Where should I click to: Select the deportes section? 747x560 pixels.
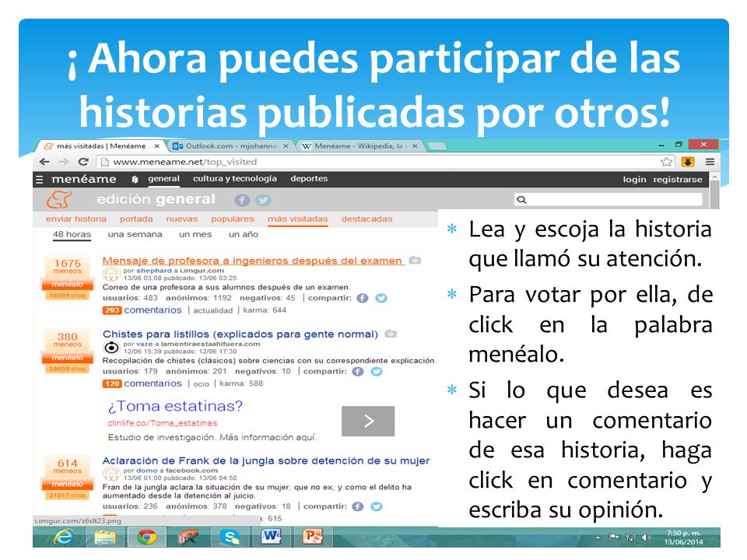point(309,179)
